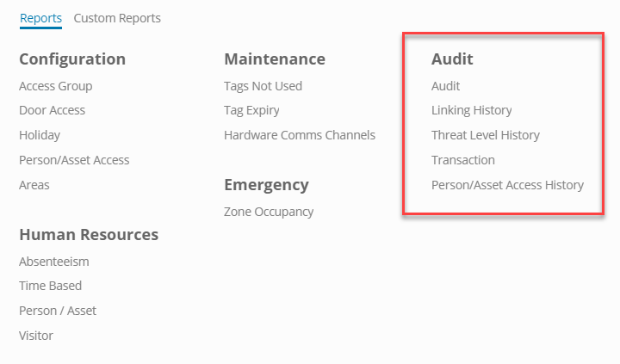Image resolution: width=620 pixels, height=364 pixels.
Task: Select the Reports tab
Action: coord(40,17)
